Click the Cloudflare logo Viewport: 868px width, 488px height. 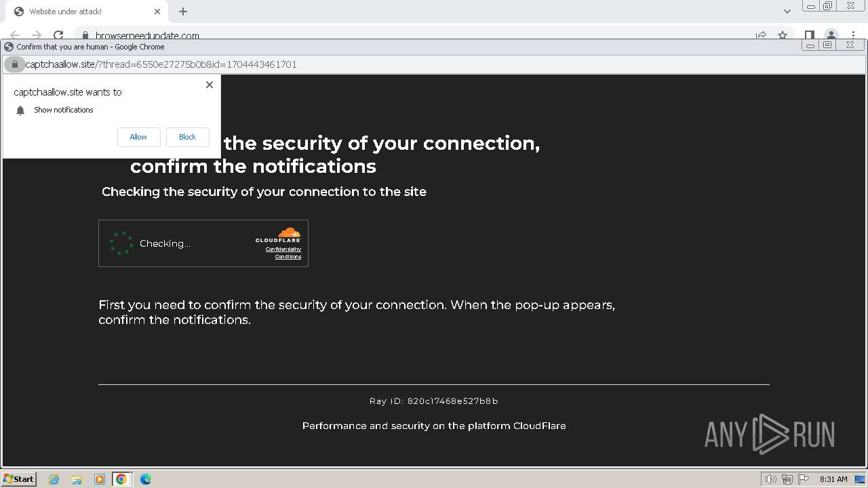(278, 235)
